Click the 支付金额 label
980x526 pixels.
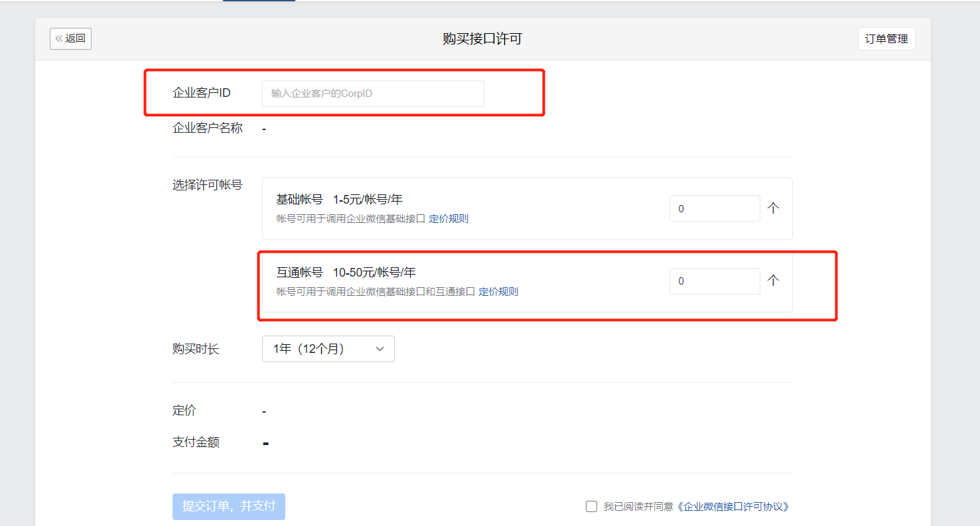click(x=196, y=442)
